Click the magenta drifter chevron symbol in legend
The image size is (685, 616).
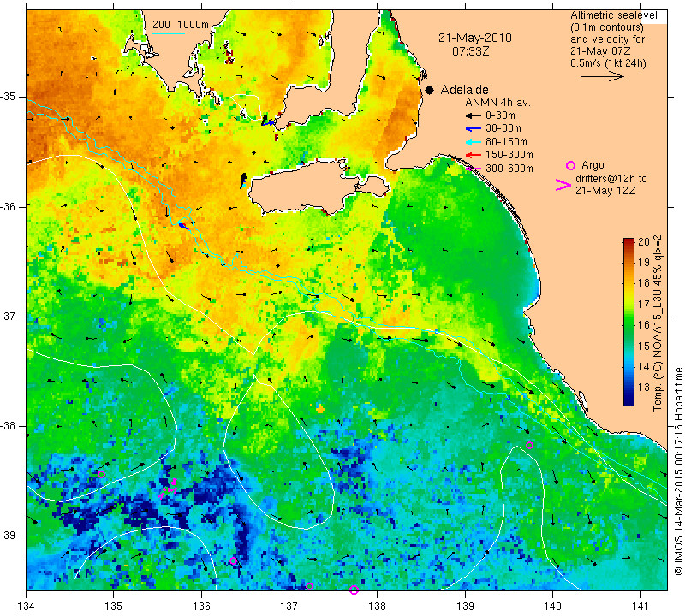click(x=563, y=185)
